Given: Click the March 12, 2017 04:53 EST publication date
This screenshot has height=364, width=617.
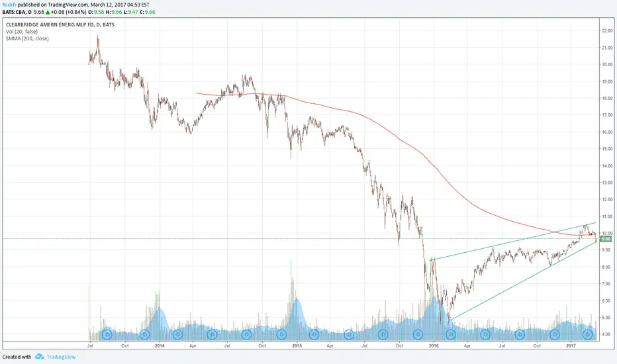Looking at the screenshot, I should [x=120, y=5].
